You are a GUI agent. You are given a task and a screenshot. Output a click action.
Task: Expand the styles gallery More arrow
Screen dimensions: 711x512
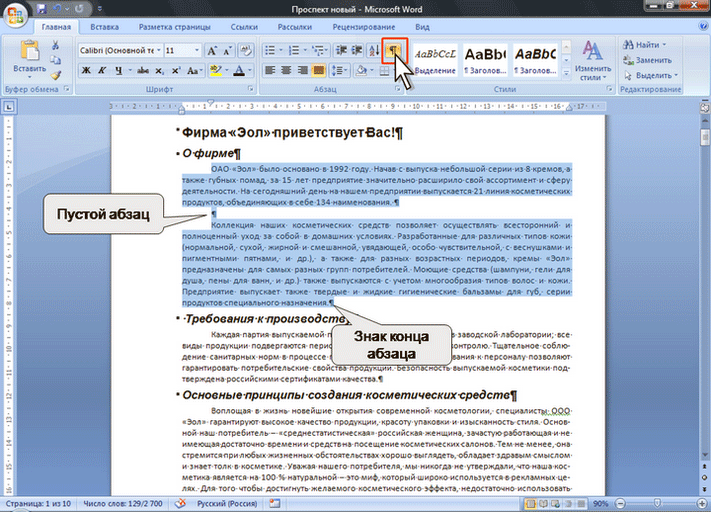click(566, 73)
